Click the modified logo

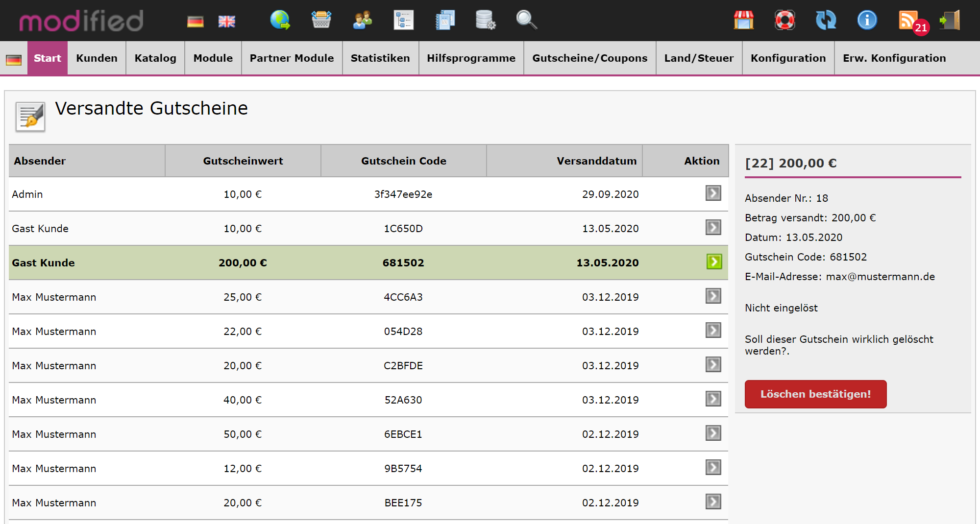pos(81,21)
